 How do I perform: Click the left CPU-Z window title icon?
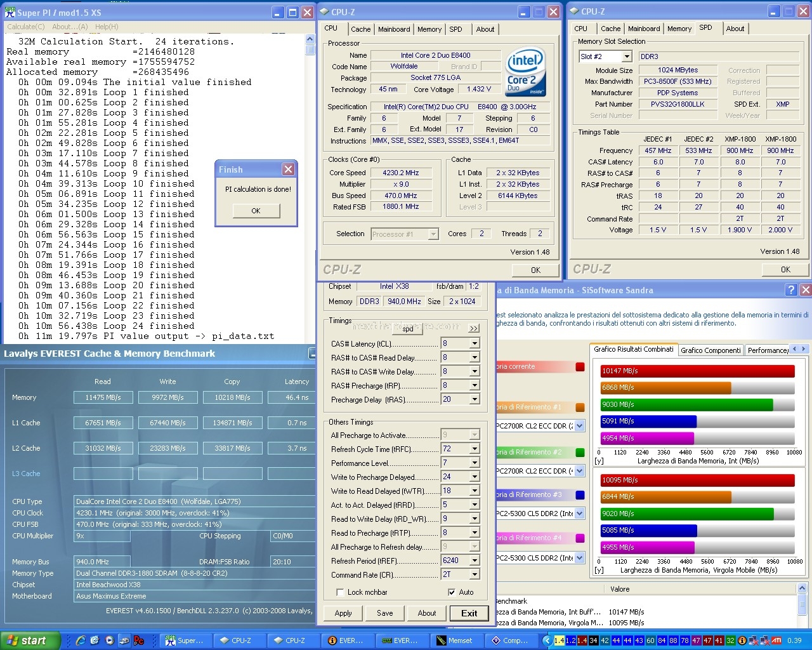[324, 11]
